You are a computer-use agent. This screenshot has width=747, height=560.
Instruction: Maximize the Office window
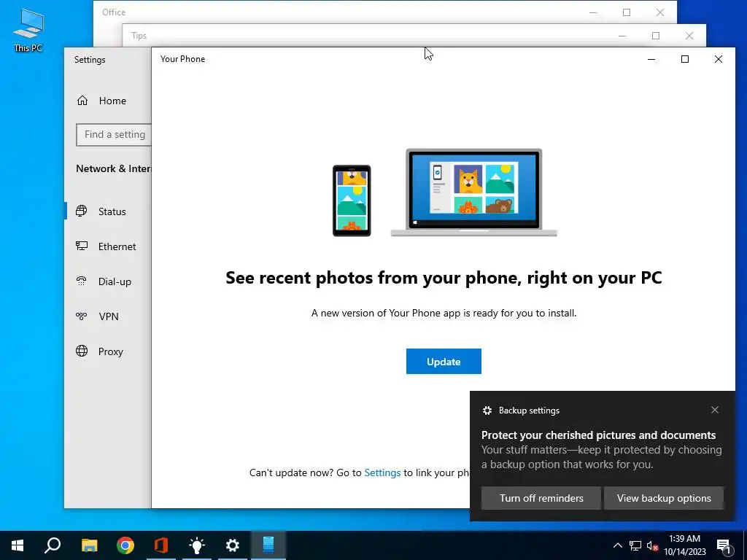[x=627, y=12]
